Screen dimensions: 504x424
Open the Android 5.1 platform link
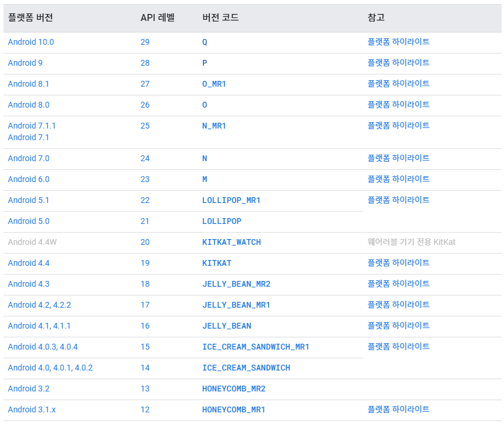(29, 200)
